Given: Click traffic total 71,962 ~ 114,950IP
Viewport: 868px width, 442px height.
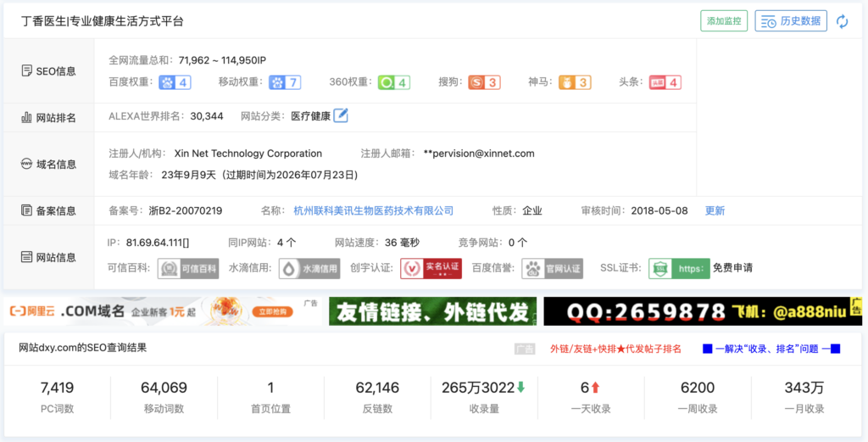Looking at the screenshot, I should click(x=223, y=60).
